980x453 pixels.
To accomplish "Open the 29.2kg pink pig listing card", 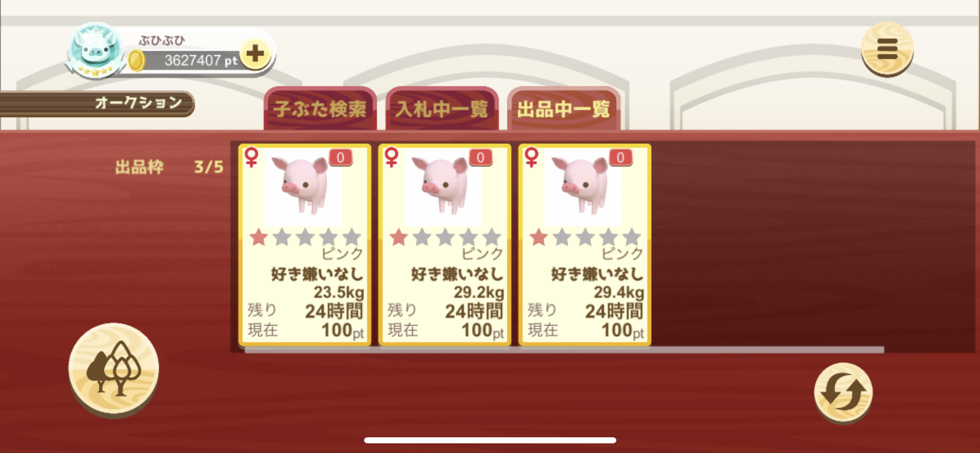I will pyautogui.click(x=445, y=244).
